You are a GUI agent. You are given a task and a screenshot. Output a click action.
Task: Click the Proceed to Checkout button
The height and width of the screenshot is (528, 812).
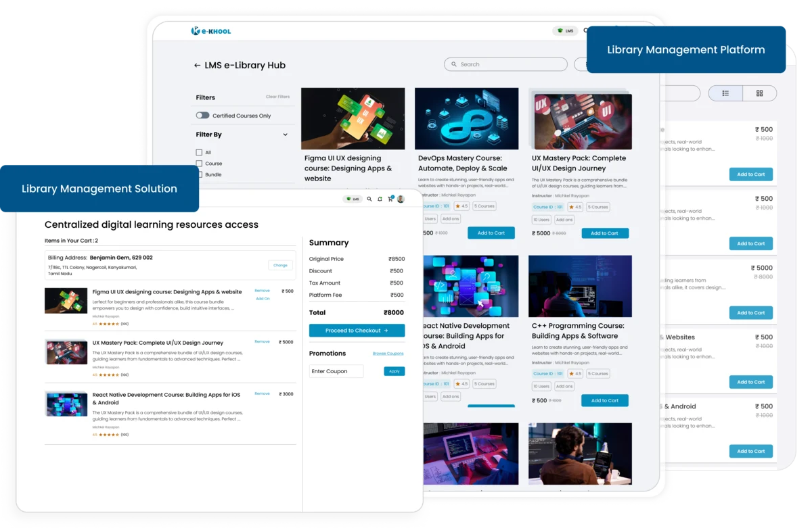point(357,331)
